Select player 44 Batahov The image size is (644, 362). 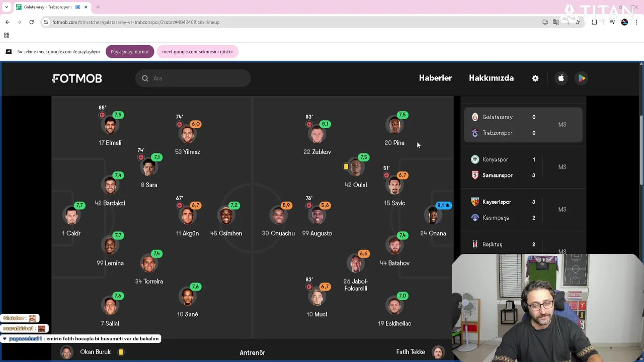pos(394,249)
